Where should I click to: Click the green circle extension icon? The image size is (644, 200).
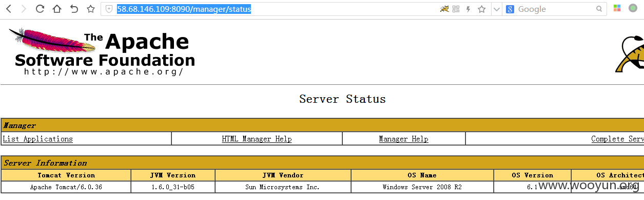coord(633,8)
